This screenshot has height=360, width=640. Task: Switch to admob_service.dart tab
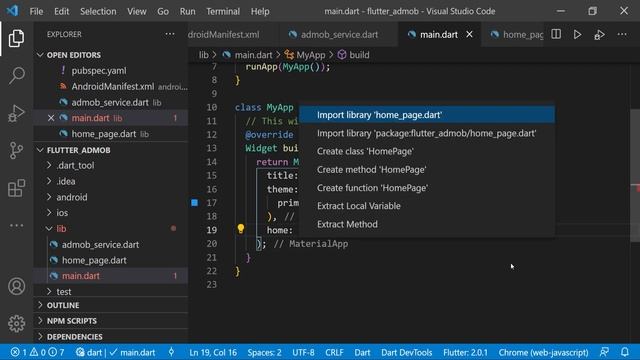[339, 35]
